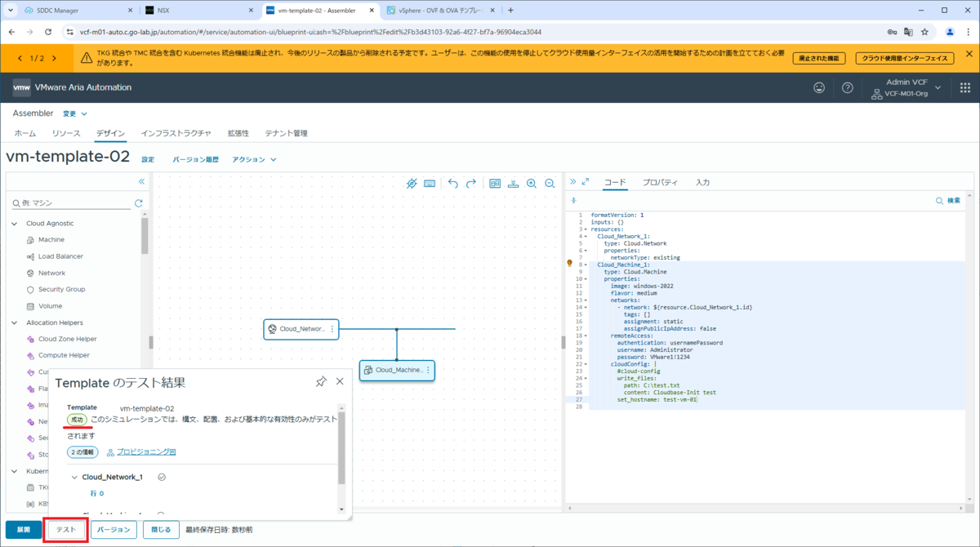980x547 pixels.
Task: Collapse Cloud Agnostic category
Action: [14, 223]
